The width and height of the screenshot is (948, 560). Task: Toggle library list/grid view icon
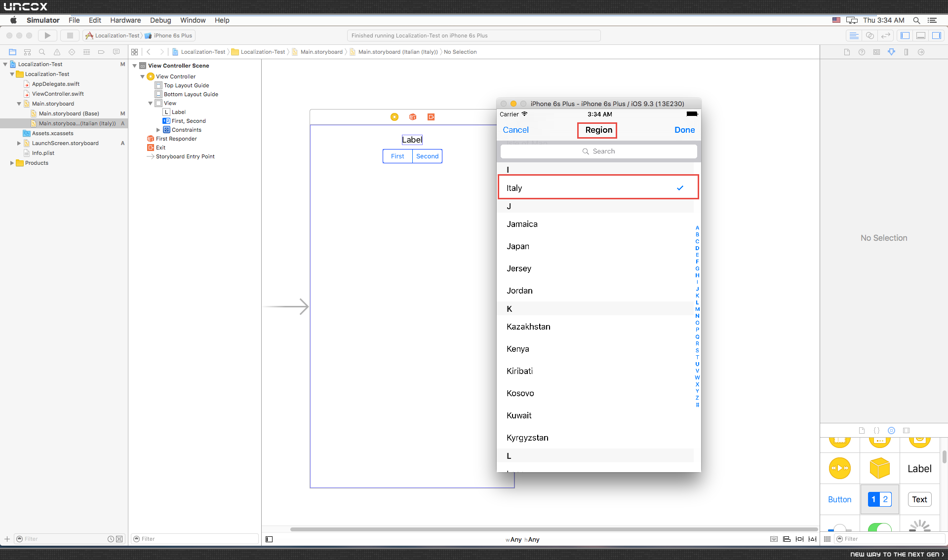coord(828,539)
